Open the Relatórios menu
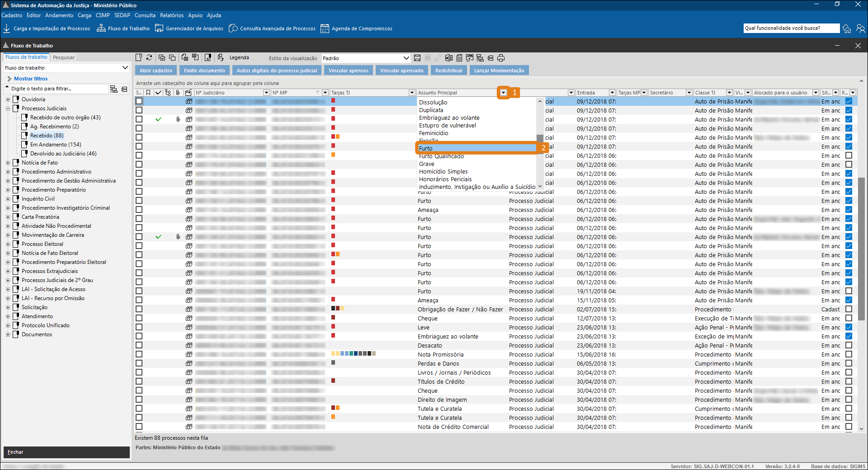This screenshot has width=868, height=470. pyautogui.click(x=172, y=15)
